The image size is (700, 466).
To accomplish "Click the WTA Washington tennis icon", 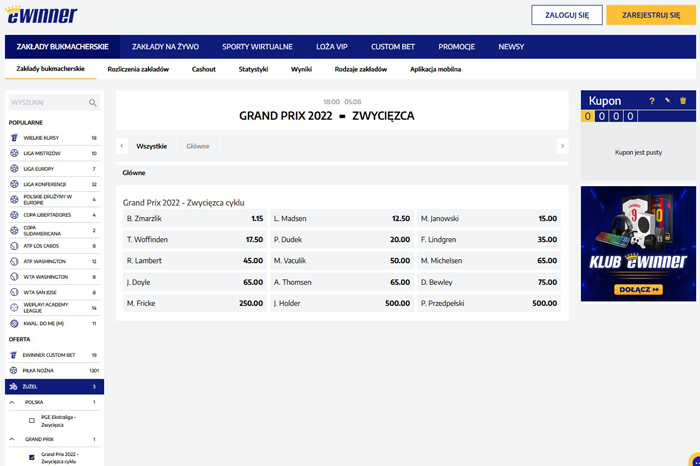I will coord(14,277).
